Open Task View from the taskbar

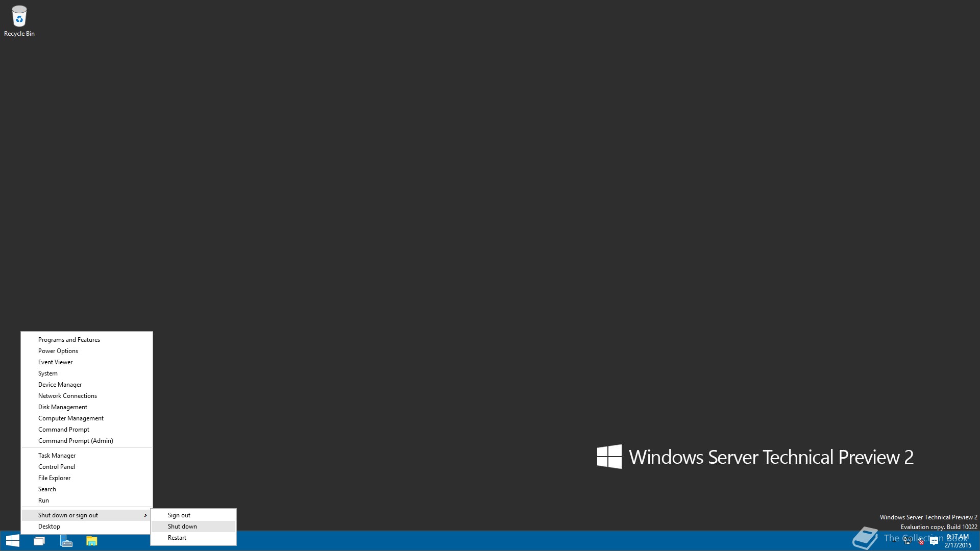pyautogui.click(x=39, y=541)
